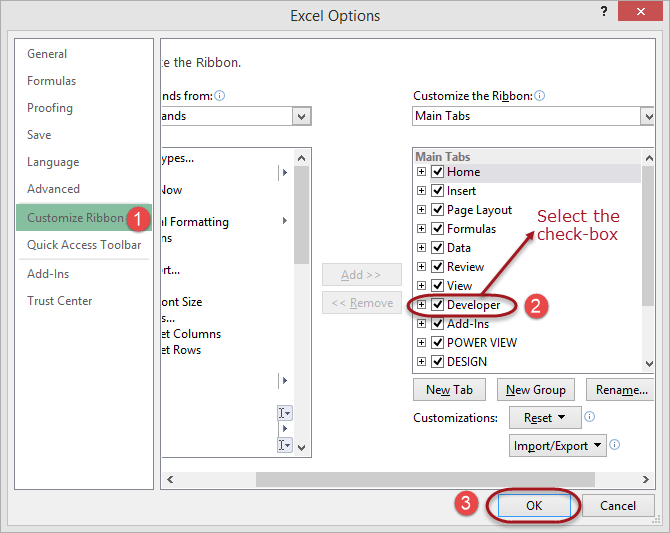Click info icon next to Reset
Screen dimensions: 670x533
point(590,417)
